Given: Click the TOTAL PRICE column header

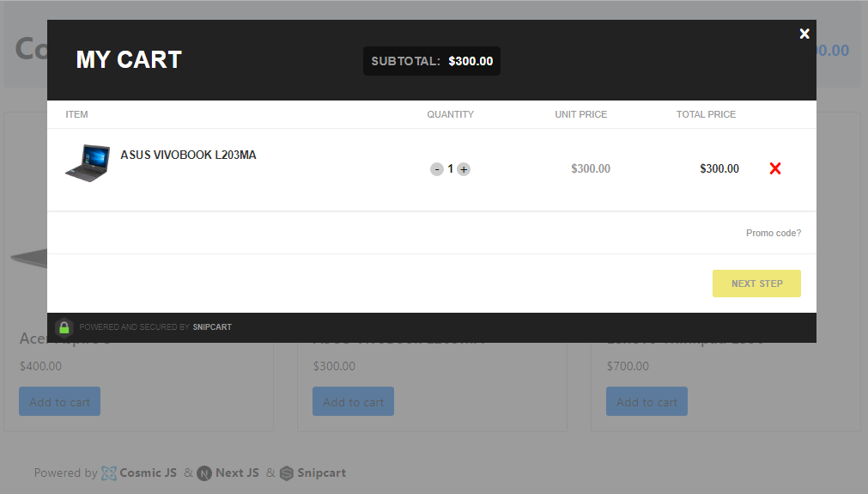Looking at the screenshot, I should point(706,114).
